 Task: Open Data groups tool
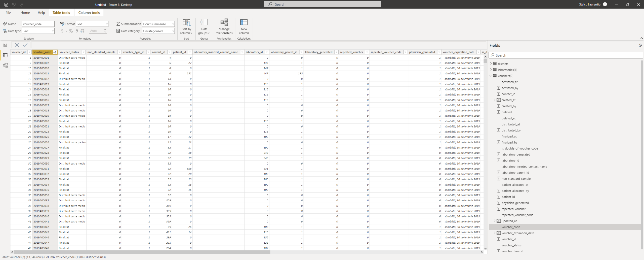pos(204,27)
